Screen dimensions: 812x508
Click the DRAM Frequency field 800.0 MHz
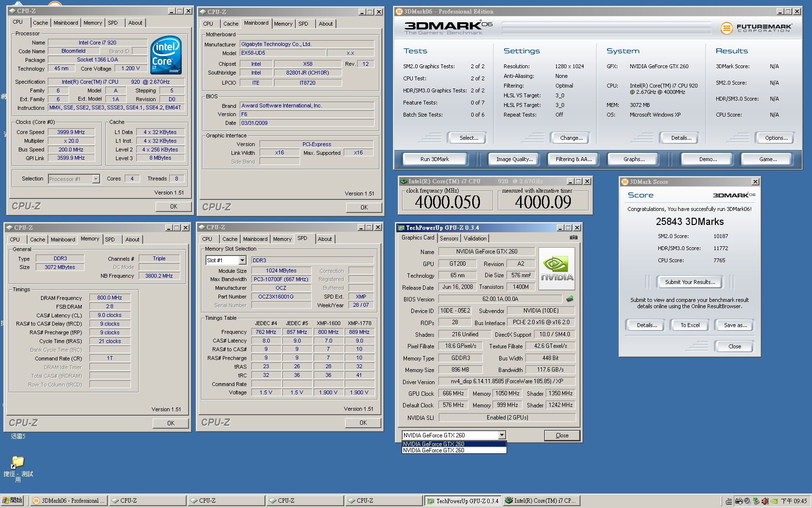(110, 298)
